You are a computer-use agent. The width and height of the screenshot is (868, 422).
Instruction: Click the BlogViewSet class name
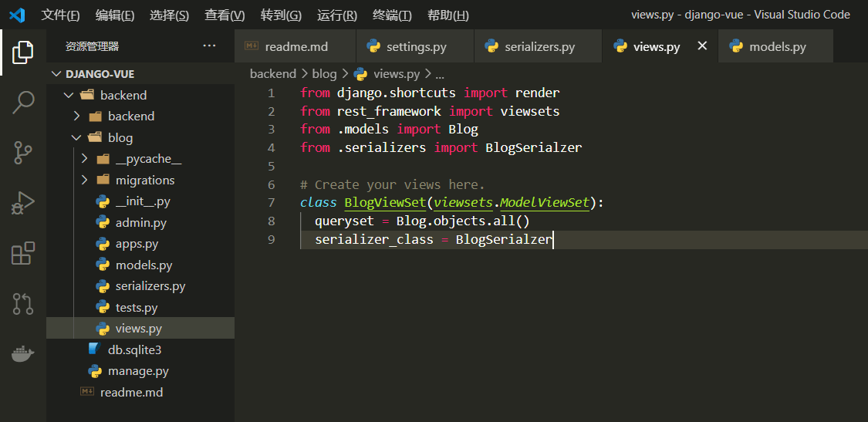[x=385, y=203]
